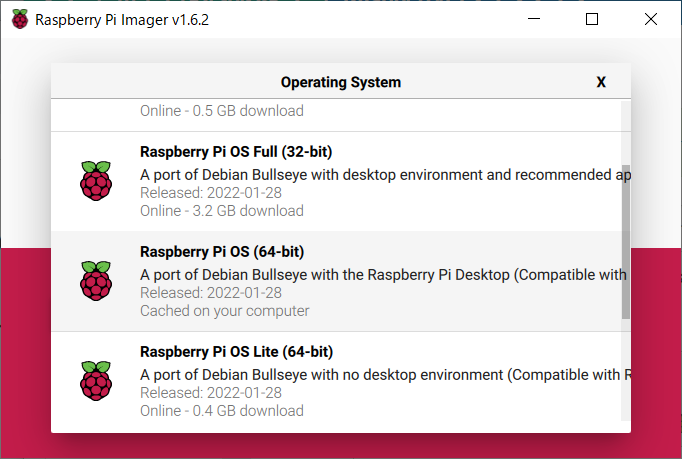Screen dimensions: 682x459
Task: Minimize the Raspberry Pi Imager window
Action: tap(534, 19)
